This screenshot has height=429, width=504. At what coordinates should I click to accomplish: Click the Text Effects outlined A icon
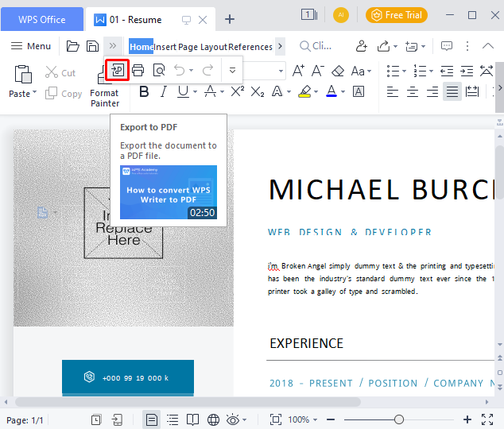pos(277,92)
